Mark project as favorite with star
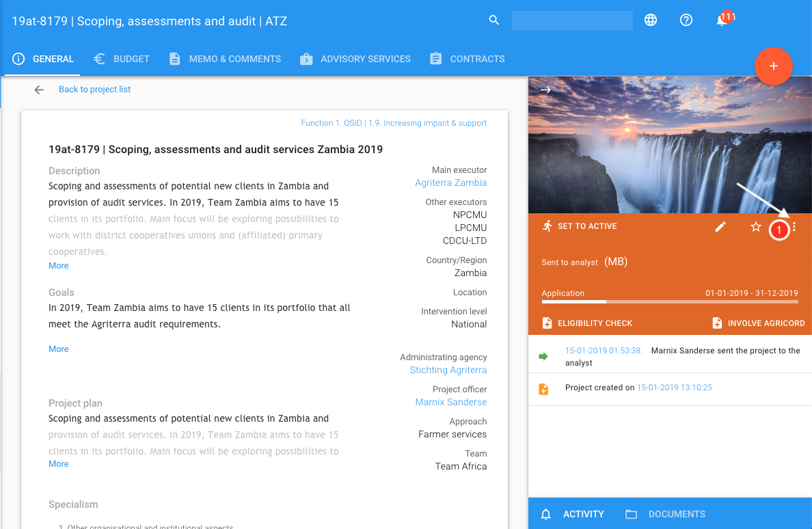The width and height of the screenshot is (812, 529). [x=755, y=227]
